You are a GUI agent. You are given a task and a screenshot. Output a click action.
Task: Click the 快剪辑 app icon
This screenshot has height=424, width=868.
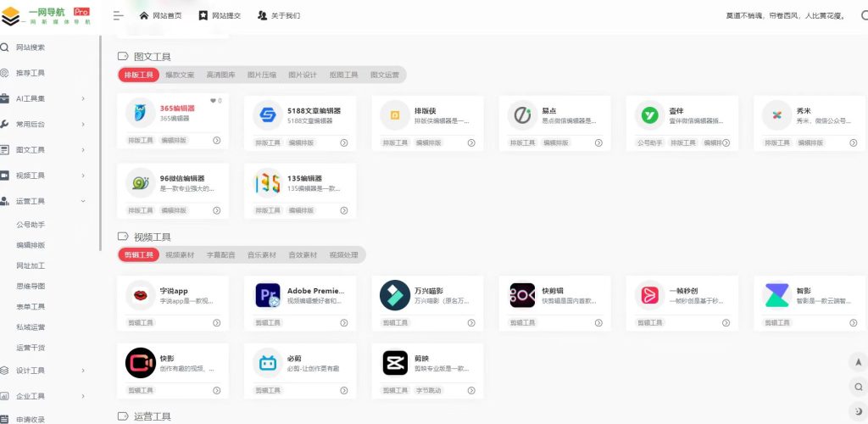[x=522, y=295]
